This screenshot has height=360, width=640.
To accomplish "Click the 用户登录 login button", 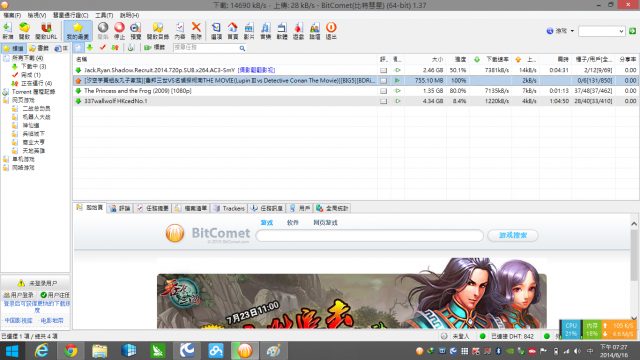I will [x=19, y=295].
